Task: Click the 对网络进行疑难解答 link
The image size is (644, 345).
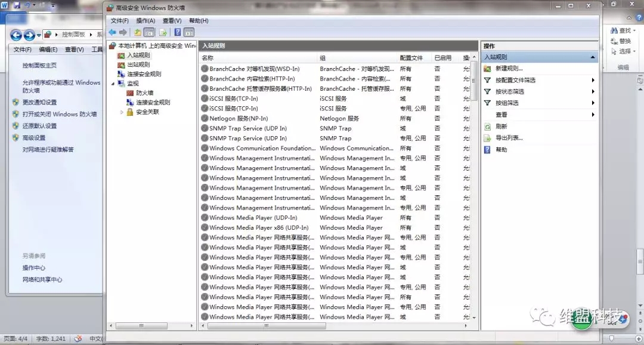Action: [x=48, y=150]
